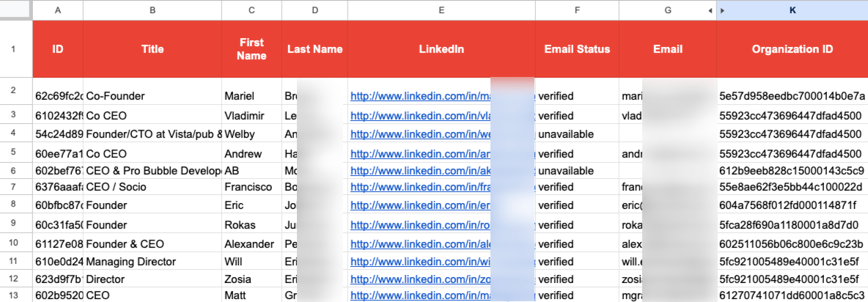This screenshot has width=868, height=302.
Task: Select row 1 header number
Action: (16, 49)
